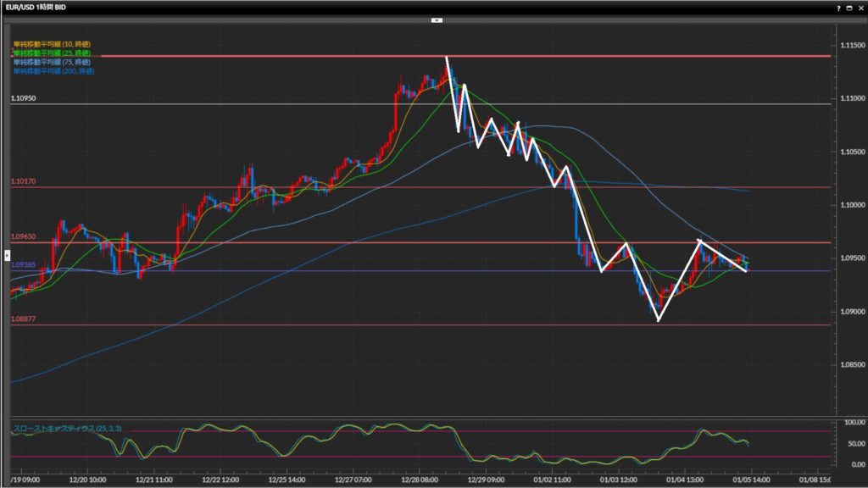
Task: Close the EUR/USD chart window
Action: click(x=860, y=7)
